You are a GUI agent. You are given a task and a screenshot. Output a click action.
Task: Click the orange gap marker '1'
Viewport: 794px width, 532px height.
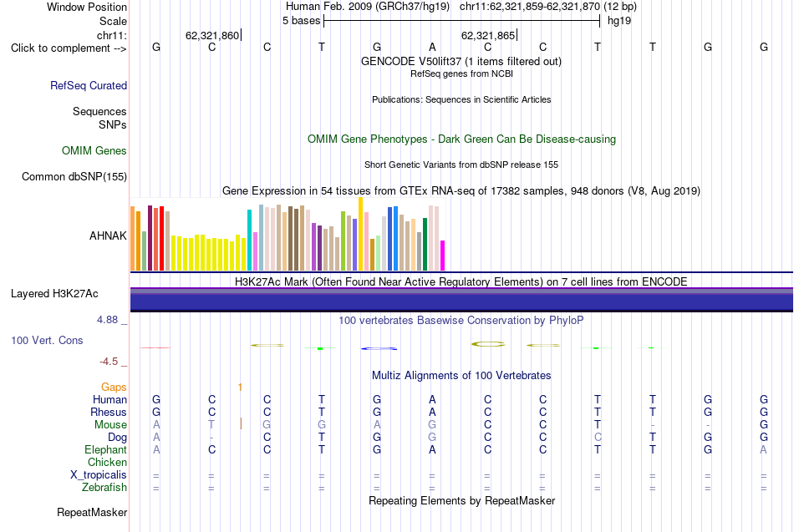point(240,388)
